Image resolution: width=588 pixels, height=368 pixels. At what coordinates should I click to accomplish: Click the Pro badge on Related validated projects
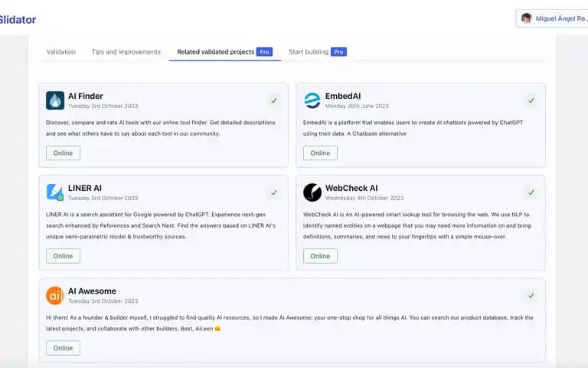tap(264, 52)
